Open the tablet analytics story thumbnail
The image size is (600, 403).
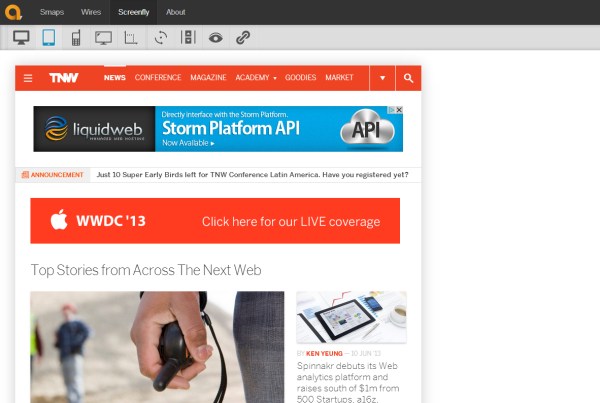click(x=352, y=317)
